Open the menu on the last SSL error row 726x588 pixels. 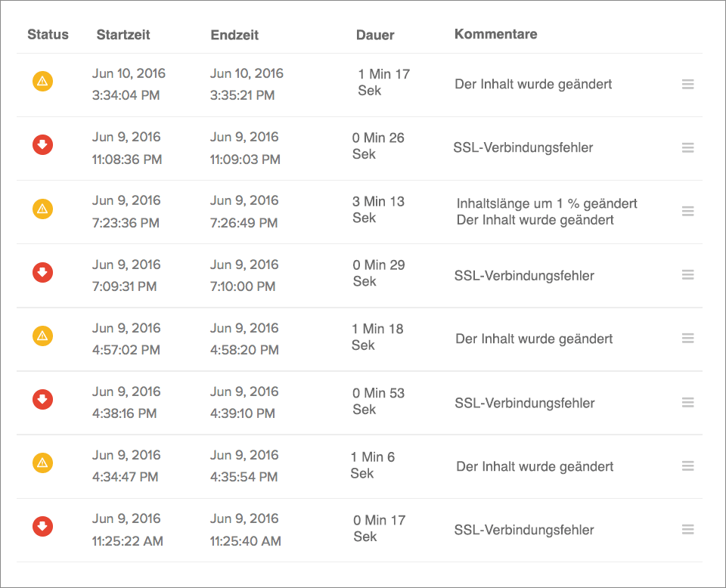tap(687, 530)
